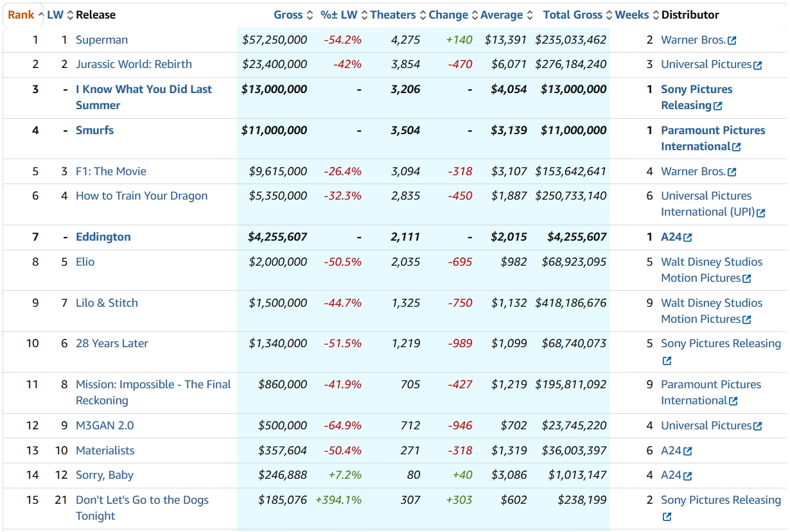Select the $418,186,676 total gross
Image resolution: width=790 pixels, height=532 pixels.
point(570,303)
